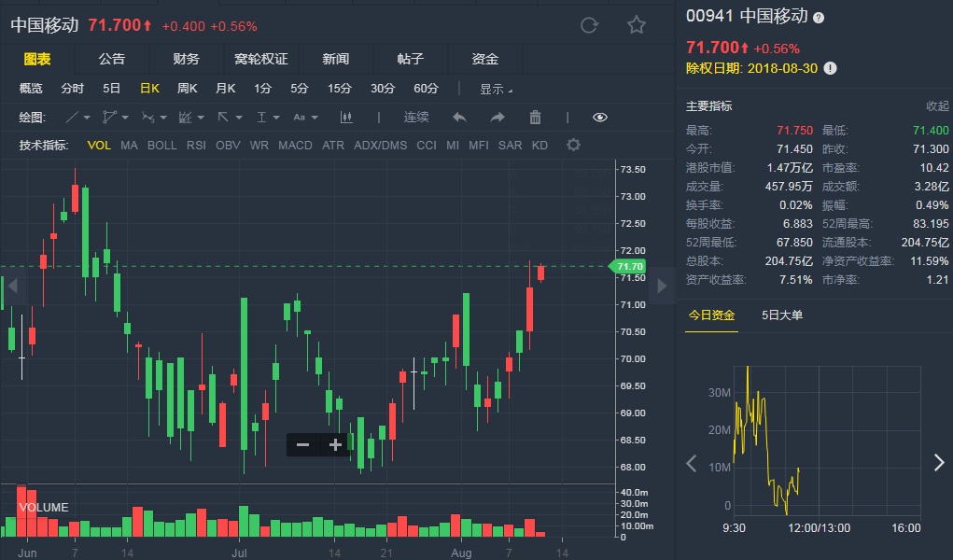Viewport: 953px width, 560px height.
Task: Zoom out chart with minus button
Action: coord(302,445)
